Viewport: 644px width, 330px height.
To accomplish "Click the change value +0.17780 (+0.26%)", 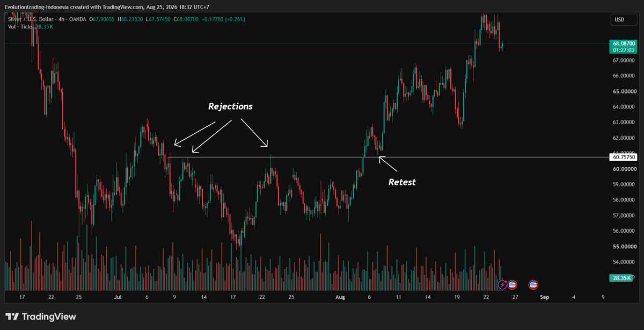I will pos(222,19).
